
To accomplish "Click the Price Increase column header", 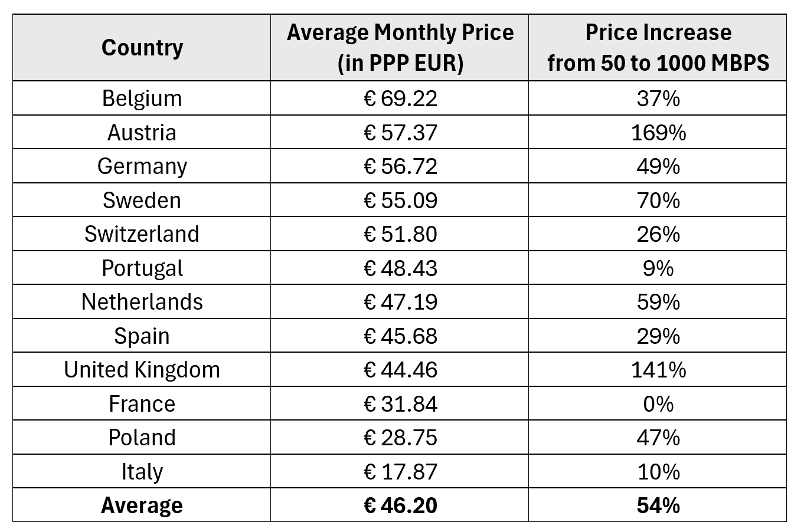I will (x=658, y=48).
